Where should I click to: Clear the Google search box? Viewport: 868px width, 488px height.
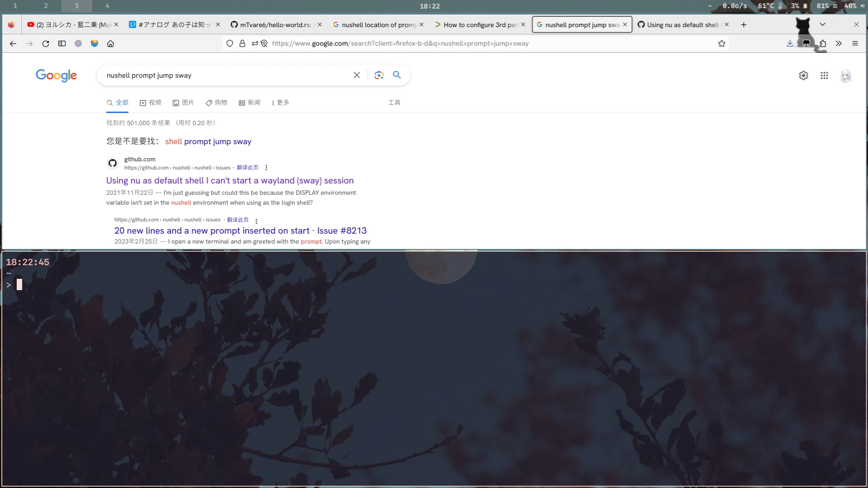pos(357,75)
